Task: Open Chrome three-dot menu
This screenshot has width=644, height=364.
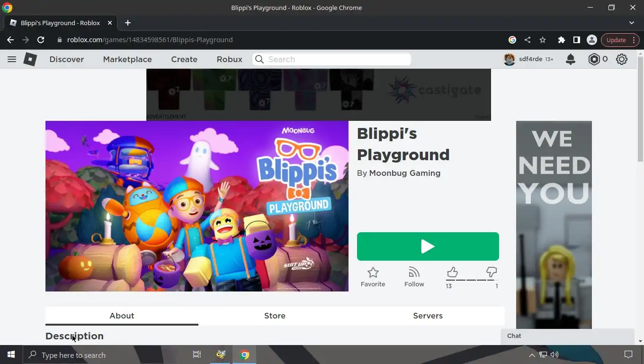Action: [x=635, y=40]
